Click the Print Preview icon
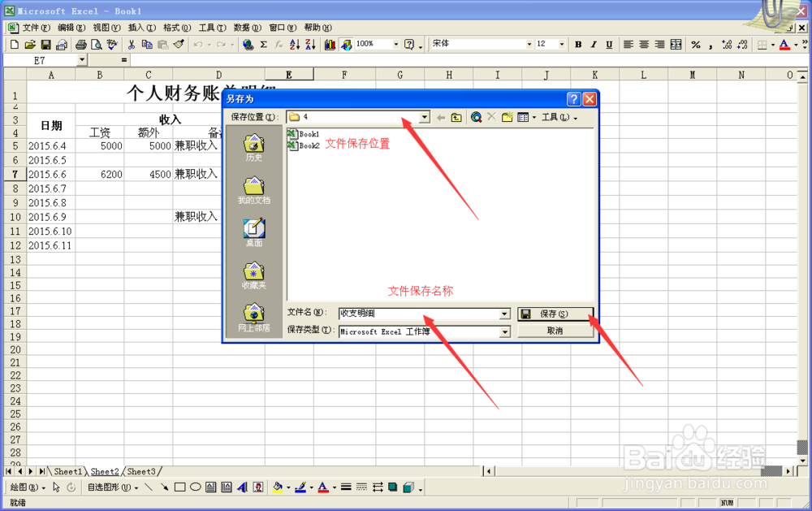Screen dimensions: 812x511 point(95,43)
